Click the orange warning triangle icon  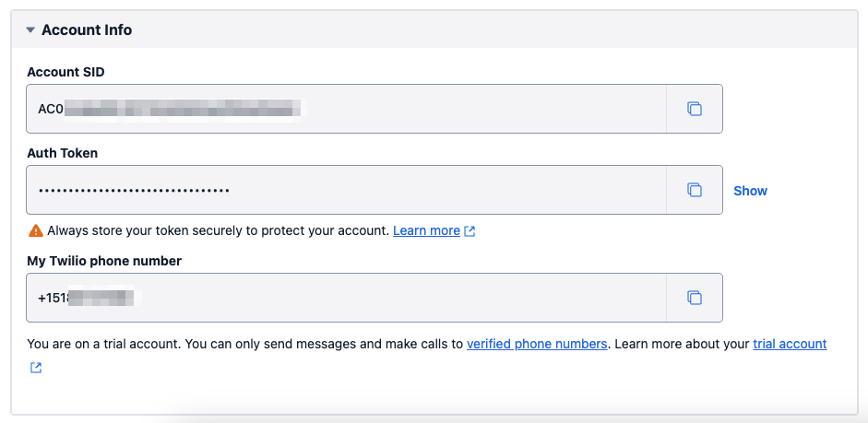click(x=35, y=230)
